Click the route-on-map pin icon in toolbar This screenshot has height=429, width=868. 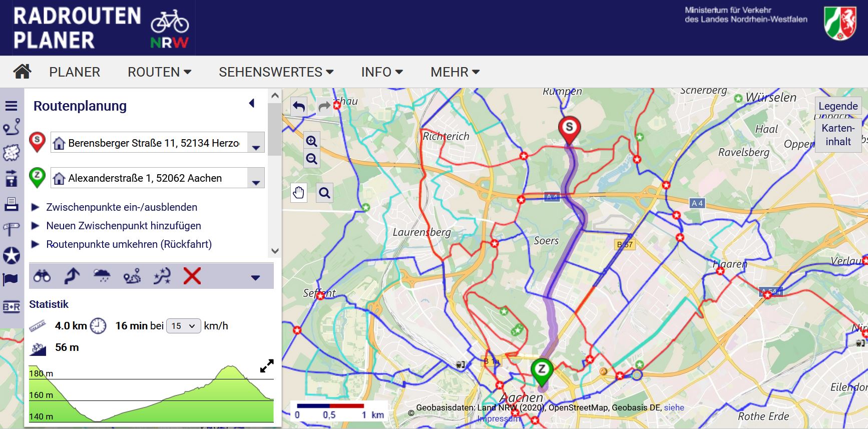point(132,276)
